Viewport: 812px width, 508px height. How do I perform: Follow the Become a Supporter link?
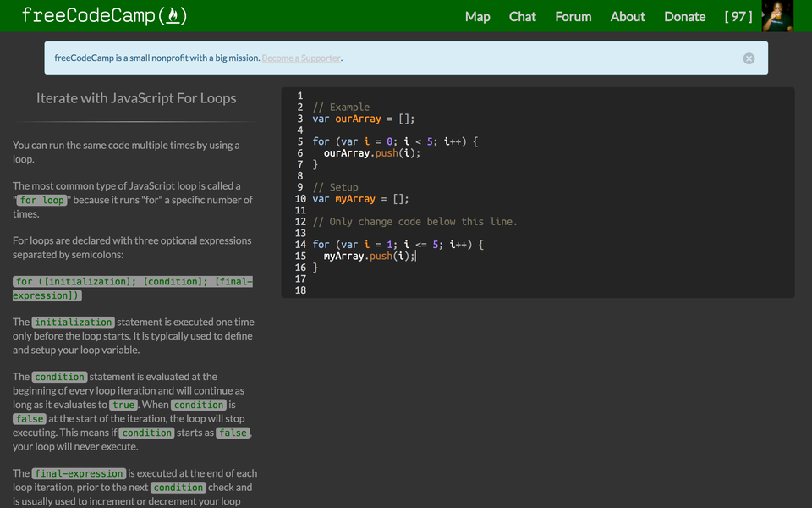tap(301, 58)
